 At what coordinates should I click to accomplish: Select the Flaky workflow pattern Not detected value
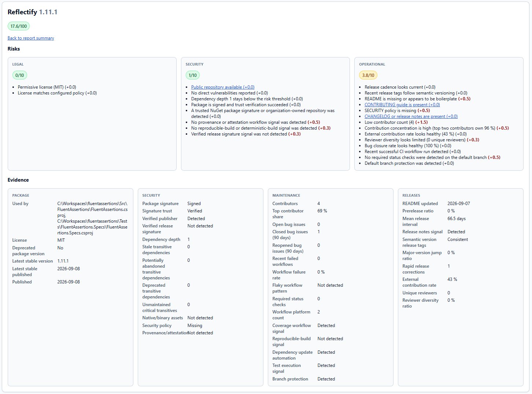[330, 285]
